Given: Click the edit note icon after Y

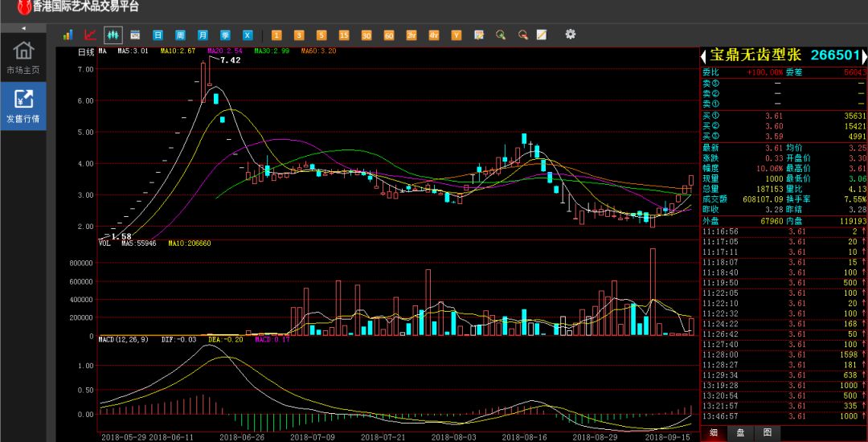Looking at the screenshot, I should pos(479,35).
